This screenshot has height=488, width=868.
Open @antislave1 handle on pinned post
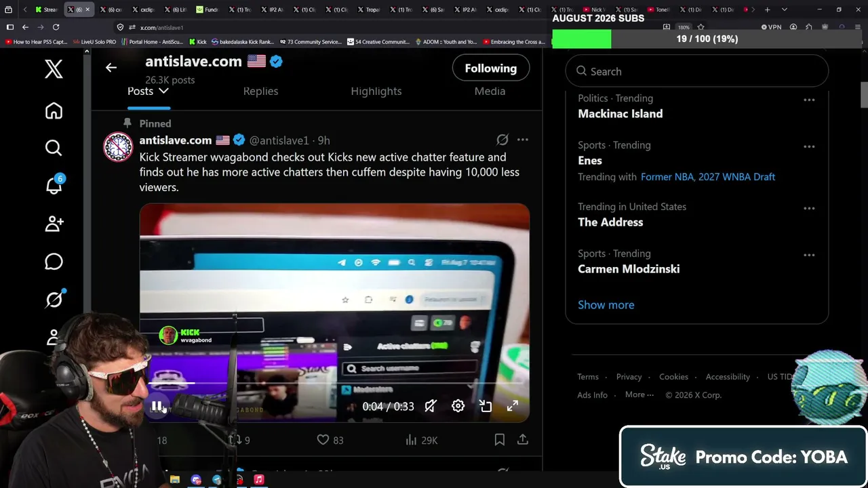pyautogui.click(x=279, y=140)
